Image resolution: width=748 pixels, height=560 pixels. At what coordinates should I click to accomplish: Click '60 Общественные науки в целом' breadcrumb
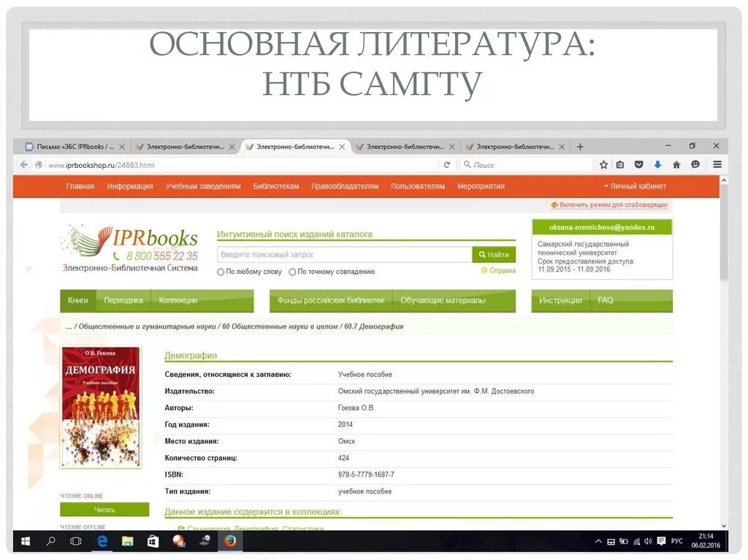click(280, 327)
